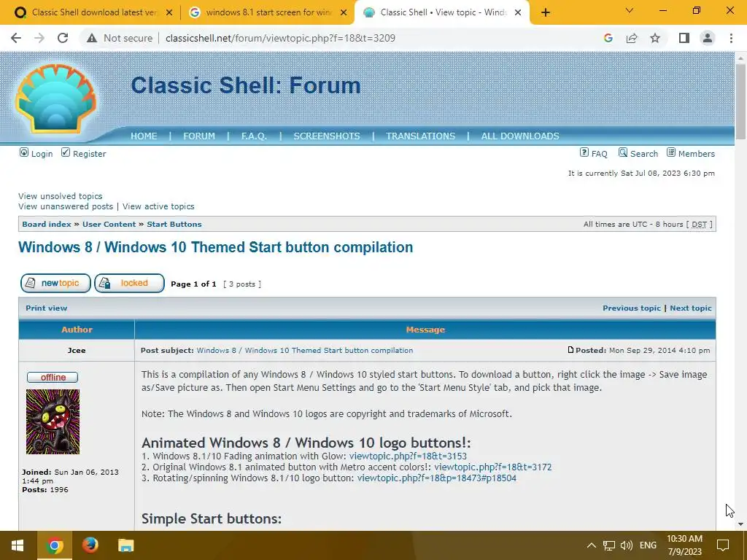This screenshot has width=747, height=560.
Task: Open link viewtopic.php?f=18&t=3172
Action: [493, 467]
